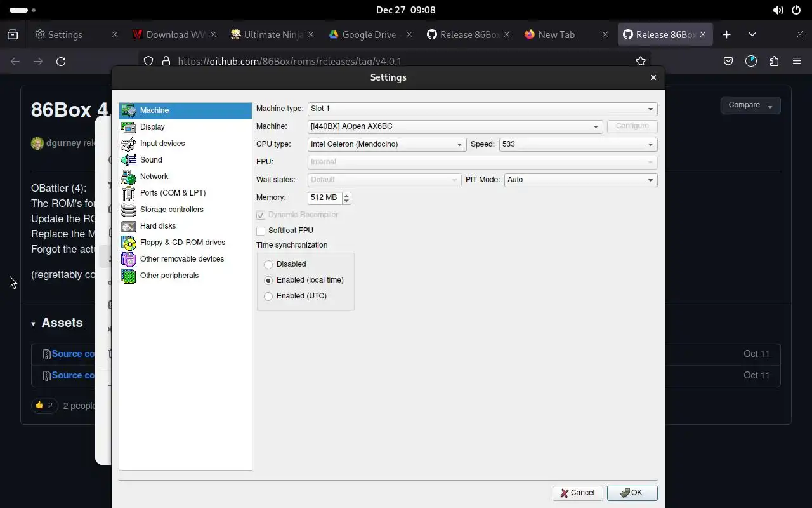Image resolution: width=812 pixels, height=508 pixels.
Task: Open Input devices icon in sidebar
Action: pos(129,144)
